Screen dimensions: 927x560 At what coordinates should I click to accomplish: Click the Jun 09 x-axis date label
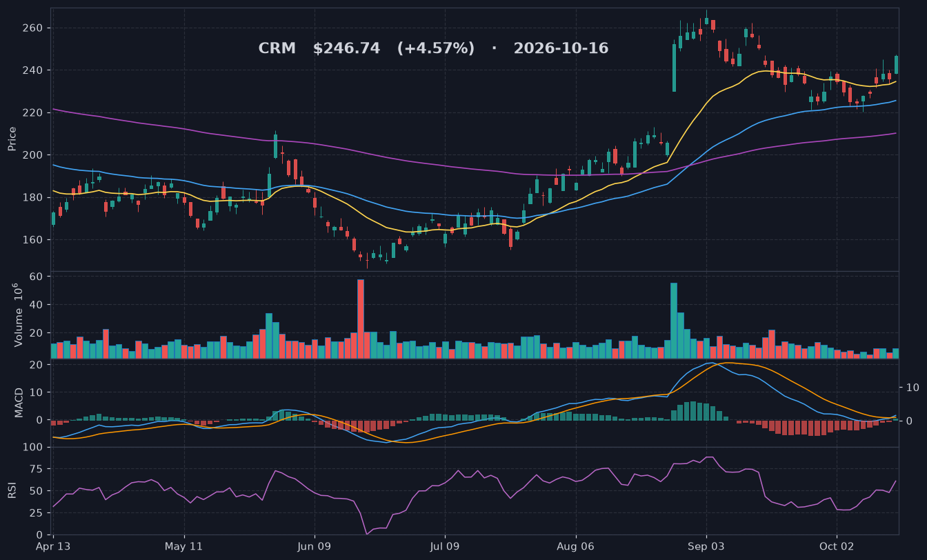(315, 547)
